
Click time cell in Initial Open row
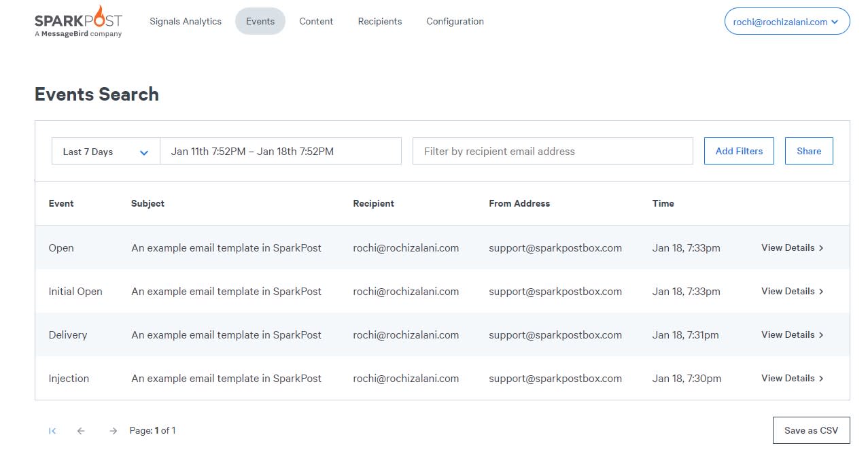click(687, 292)
